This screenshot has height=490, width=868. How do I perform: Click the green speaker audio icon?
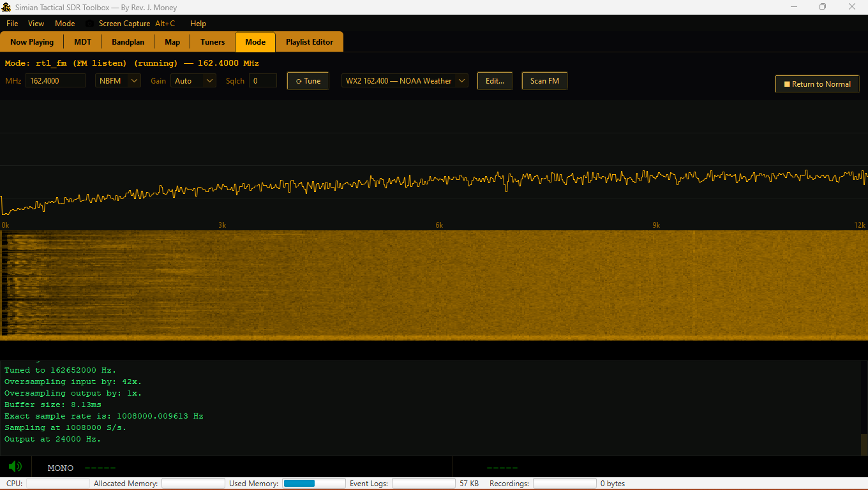click(x=15, y=467)
